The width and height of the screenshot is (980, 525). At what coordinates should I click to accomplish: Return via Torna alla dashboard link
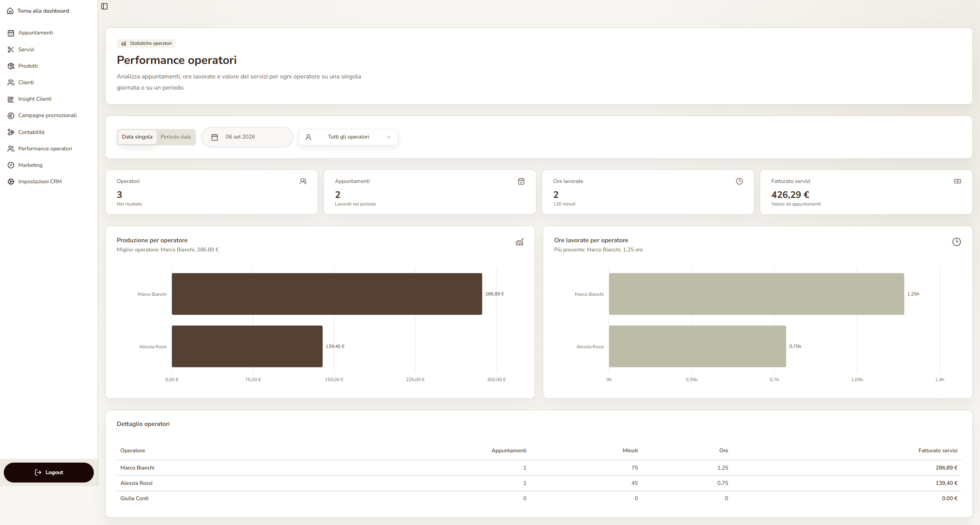coord(43,11)
